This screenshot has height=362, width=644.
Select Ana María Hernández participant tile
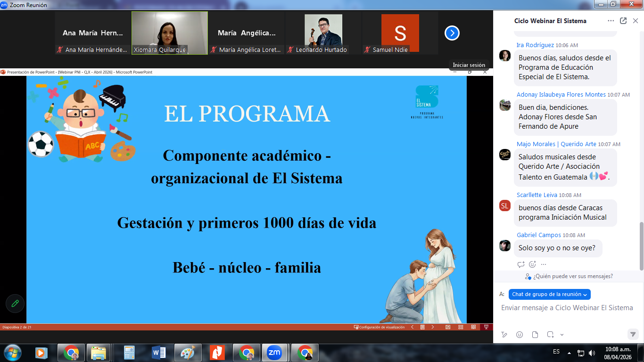[93, 33]
